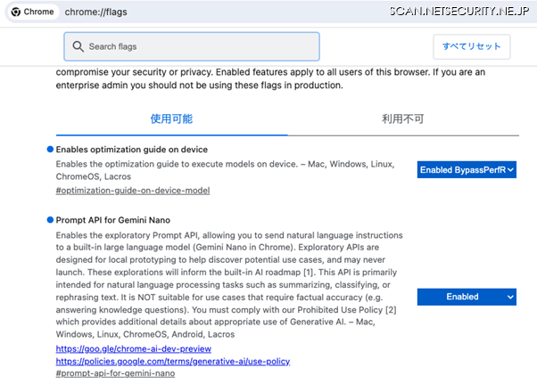Open the Prompt API Enabled dropdown
The image size is (537, 392).
(467, 297)
